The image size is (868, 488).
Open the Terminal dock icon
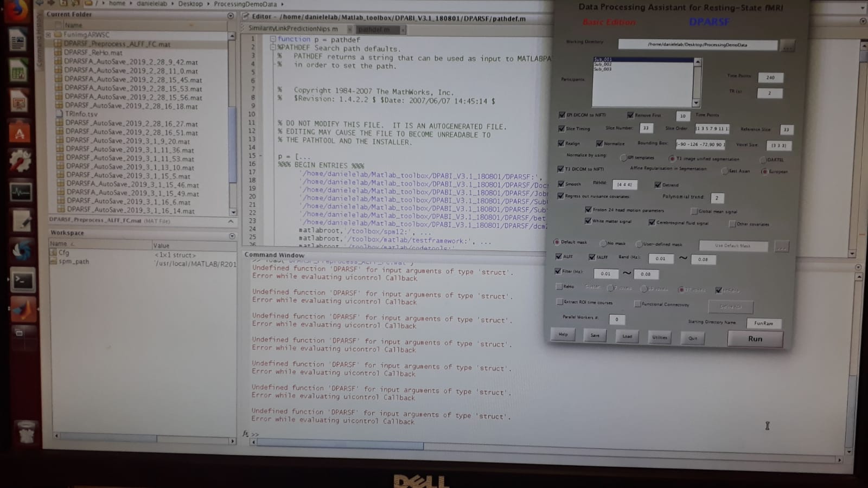coord(22,280)
